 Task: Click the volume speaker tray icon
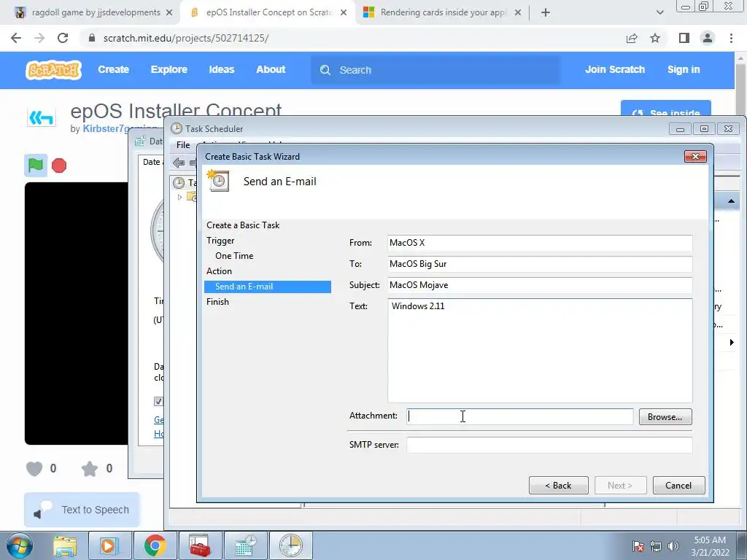pos(673,546)
